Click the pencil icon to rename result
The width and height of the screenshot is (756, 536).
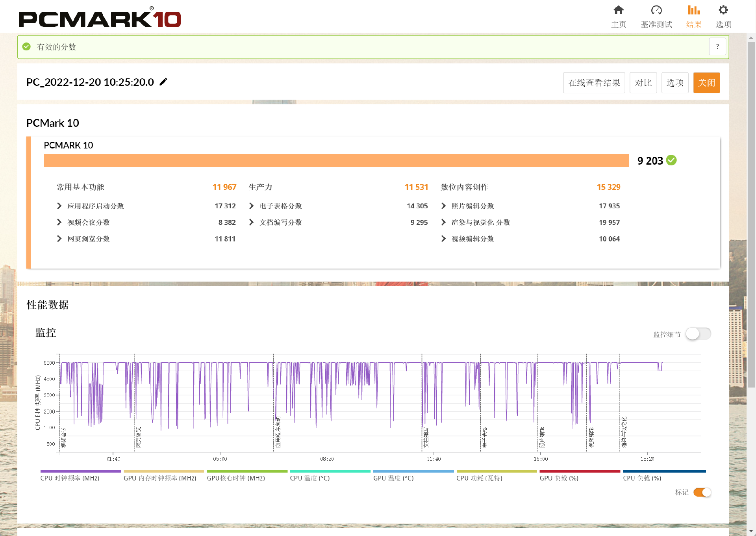point(163,82)
